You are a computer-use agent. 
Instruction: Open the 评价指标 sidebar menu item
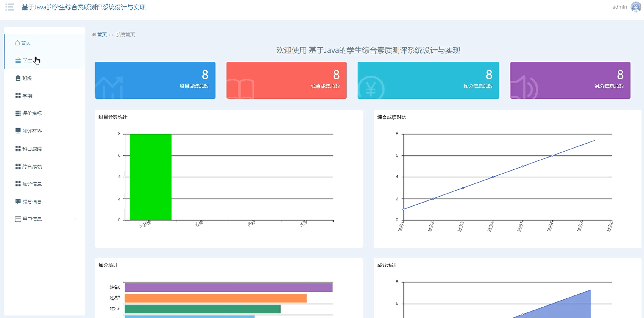click(x=45, y=113)
